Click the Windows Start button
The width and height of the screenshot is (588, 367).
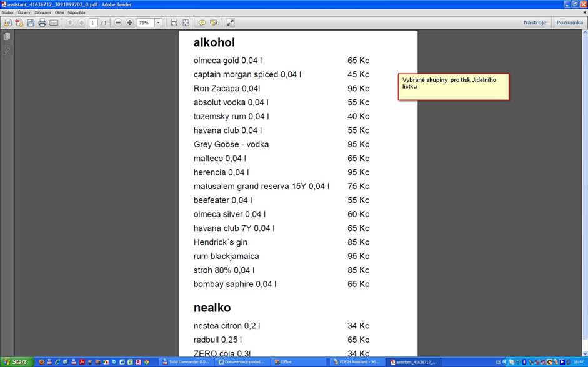(x=16, y=362)
